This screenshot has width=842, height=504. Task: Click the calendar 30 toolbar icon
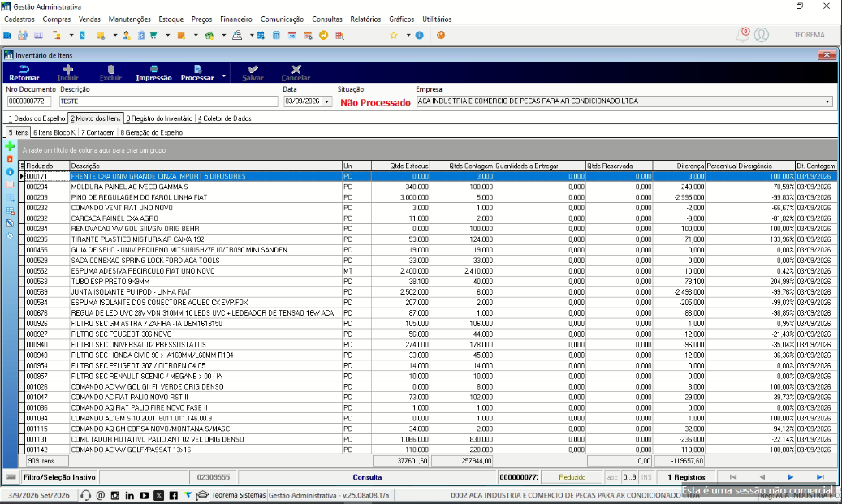point(292,36)
